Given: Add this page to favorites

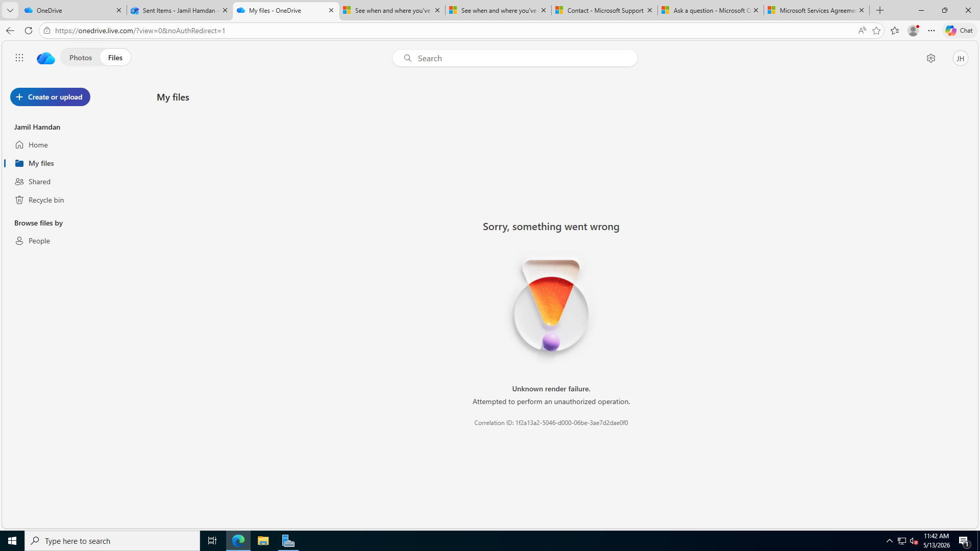Looking at the screenshot, I should 876,31.
